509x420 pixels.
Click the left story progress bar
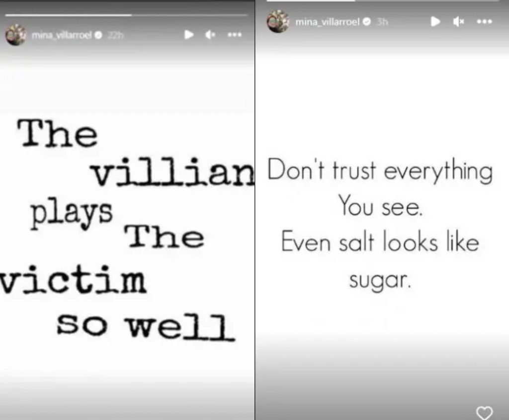point(127,15)
